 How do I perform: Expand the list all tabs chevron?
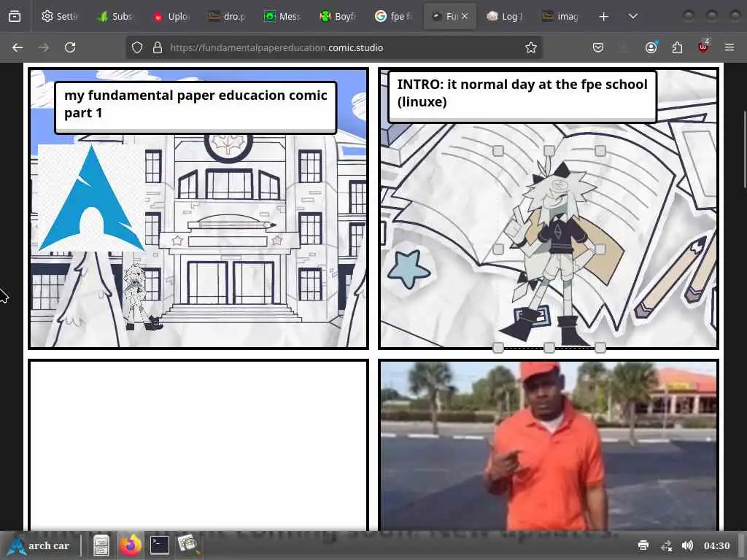pos(632,16)
